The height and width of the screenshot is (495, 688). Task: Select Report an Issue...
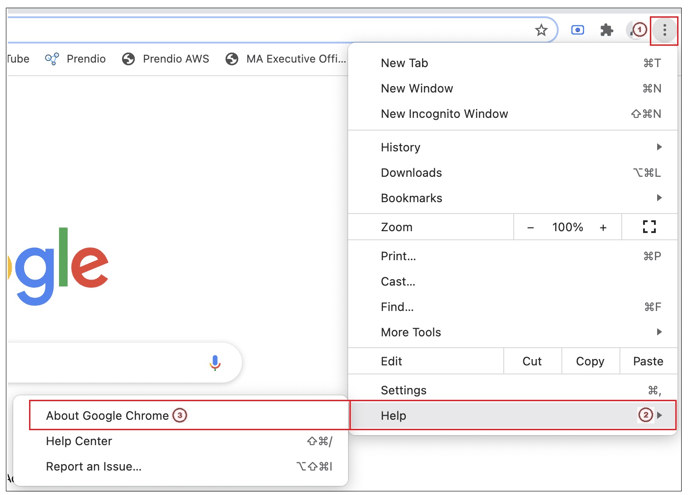(180, 466)
